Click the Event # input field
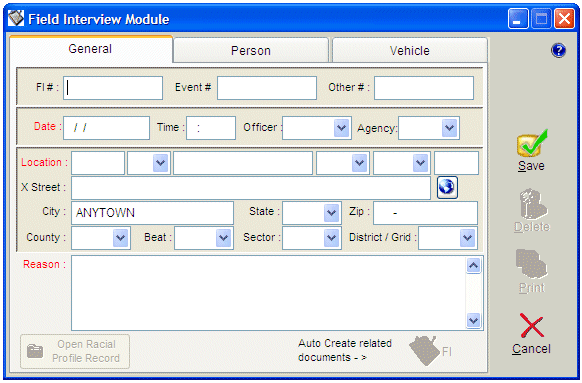Viewport: 582px width, 383px height. (x=267, y=88)
